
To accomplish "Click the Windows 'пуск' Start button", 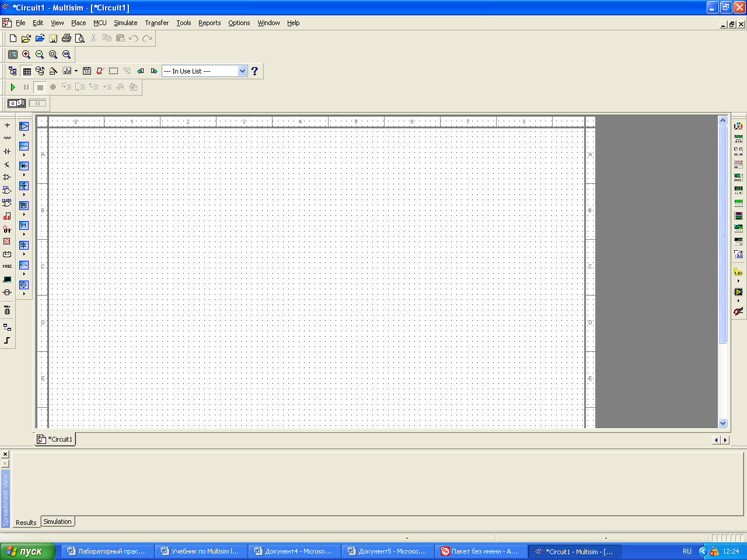I will tap(27, 551).
